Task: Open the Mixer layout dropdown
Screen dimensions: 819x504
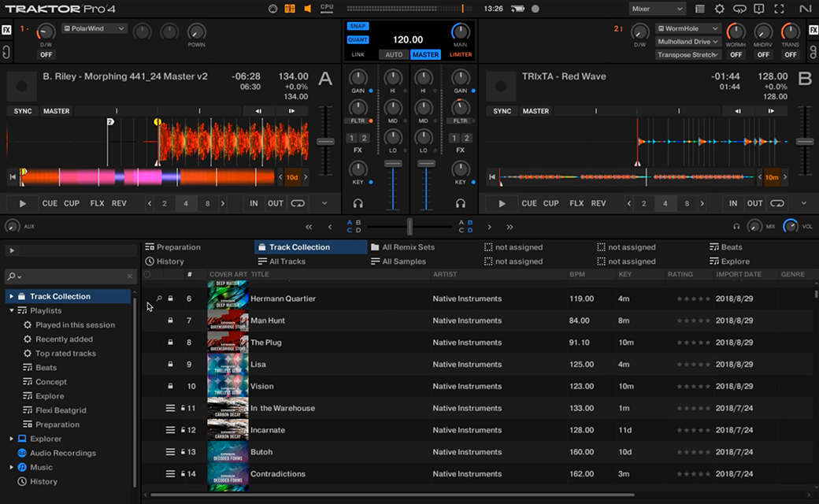Action: [657, 9]
